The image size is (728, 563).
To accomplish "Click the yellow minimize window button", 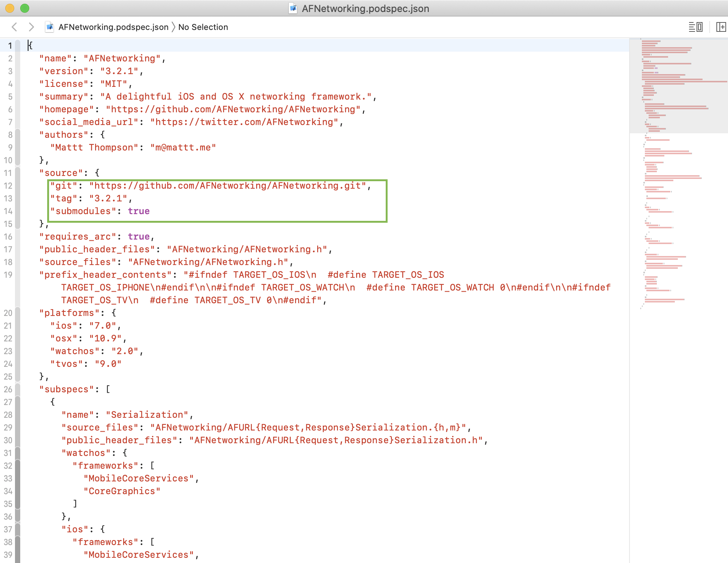I will 10,8.
